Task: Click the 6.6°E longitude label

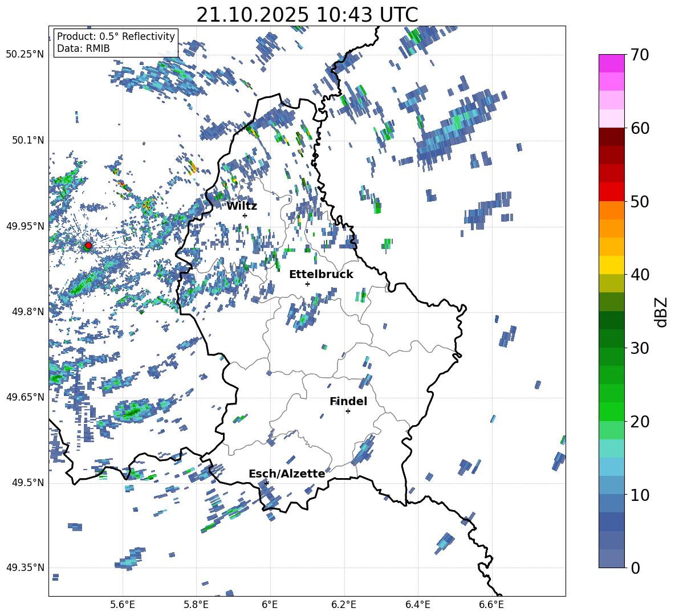Action: tap(491, 605)
